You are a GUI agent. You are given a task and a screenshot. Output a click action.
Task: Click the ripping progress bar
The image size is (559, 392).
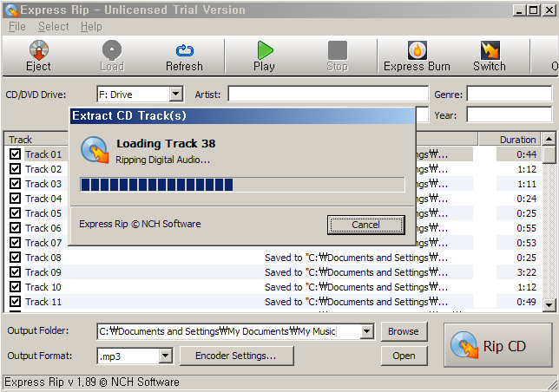(x=242, y=185)
